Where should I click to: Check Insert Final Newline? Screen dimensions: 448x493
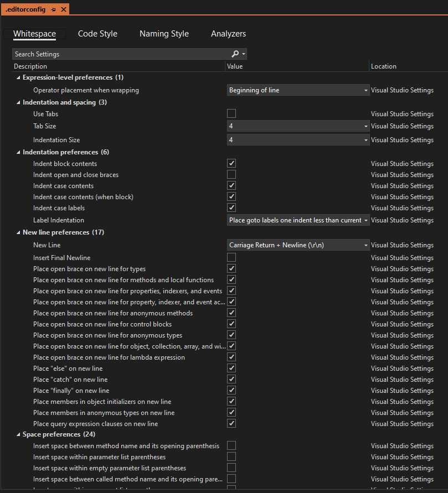click(231, 257)
